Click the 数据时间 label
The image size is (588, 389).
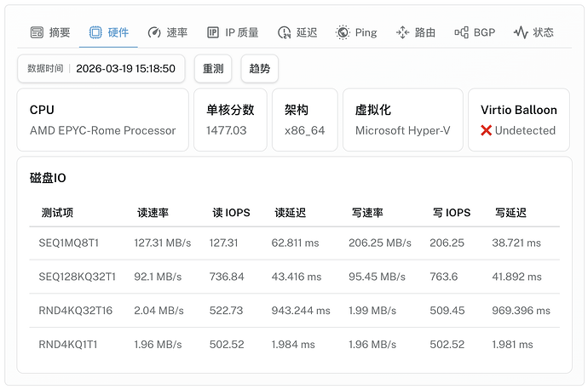pos(45,68)
